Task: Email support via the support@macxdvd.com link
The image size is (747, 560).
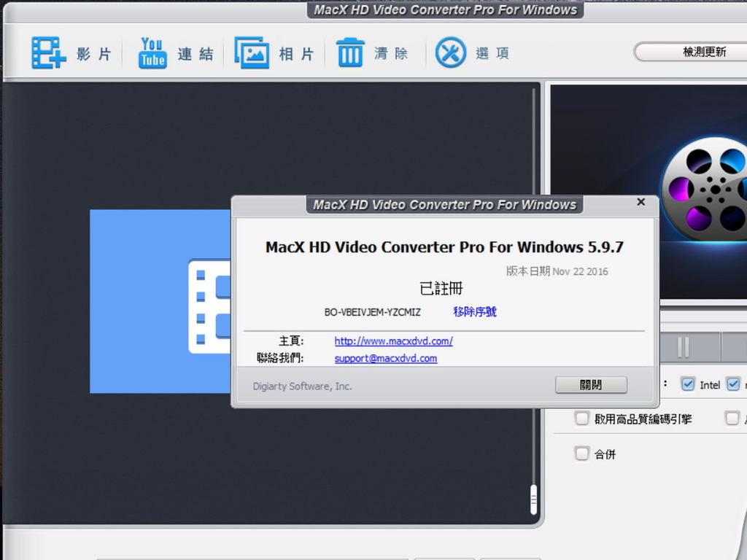Action: 386,358
